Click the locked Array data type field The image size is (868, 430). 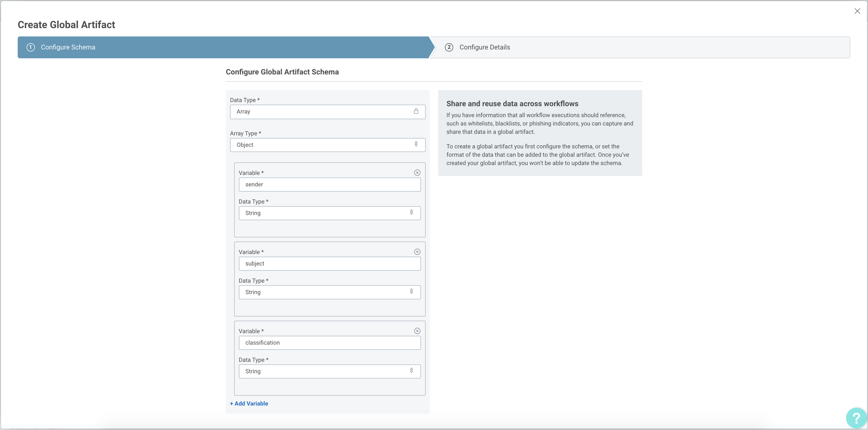(x=327, y=112)
